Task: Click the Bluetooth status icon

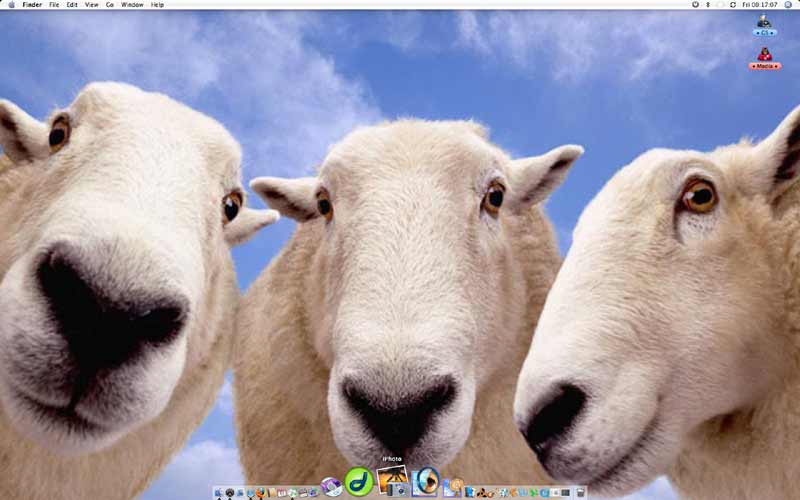Action: tap(708, 5)
